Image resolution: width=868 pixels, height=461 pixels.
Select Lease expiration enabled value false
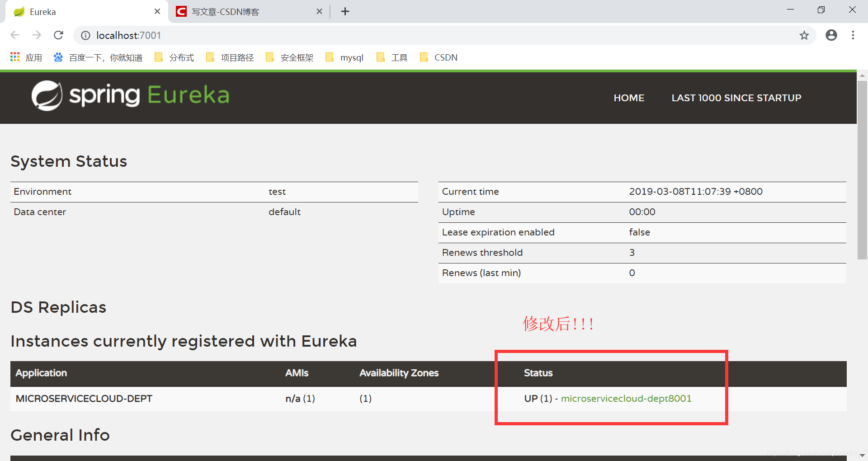point(639,232)
